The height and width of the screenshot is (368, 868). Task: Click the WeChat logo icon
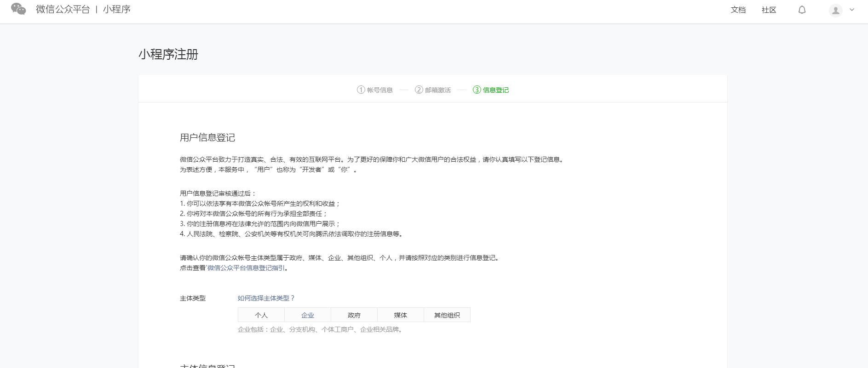coord(18,9)
